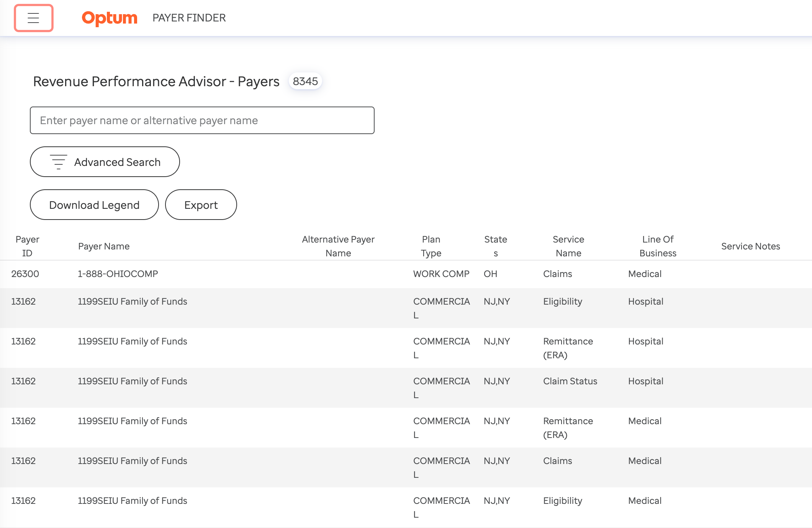
Task: Click the 8345 payer count badge
Action: pyautogui.click(x=305, y=81)
